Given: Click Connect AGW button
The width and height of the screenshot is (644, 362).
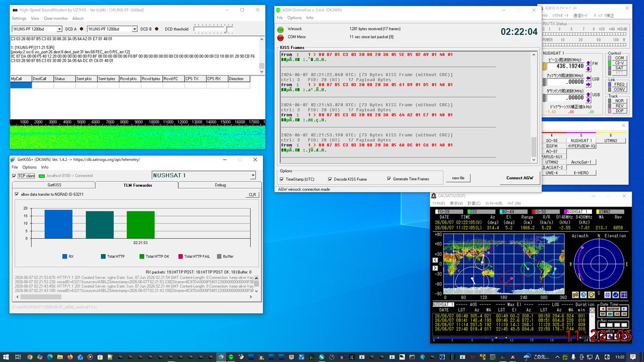Looking at the screenshot, I should coord(519,178).
